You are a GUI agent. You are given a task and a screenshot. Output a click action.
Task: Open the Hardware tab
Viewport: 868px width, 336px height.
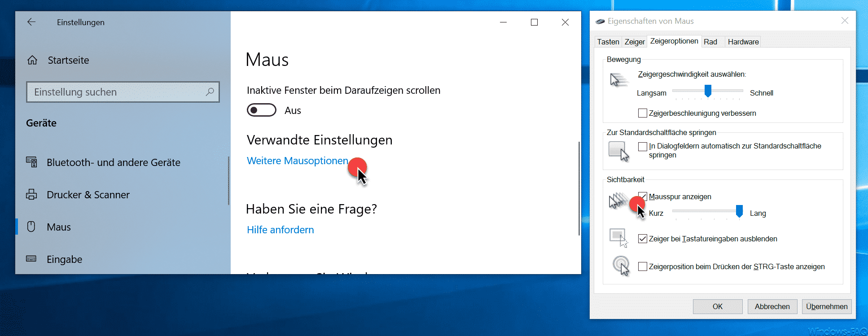click(x=743, y=42)
